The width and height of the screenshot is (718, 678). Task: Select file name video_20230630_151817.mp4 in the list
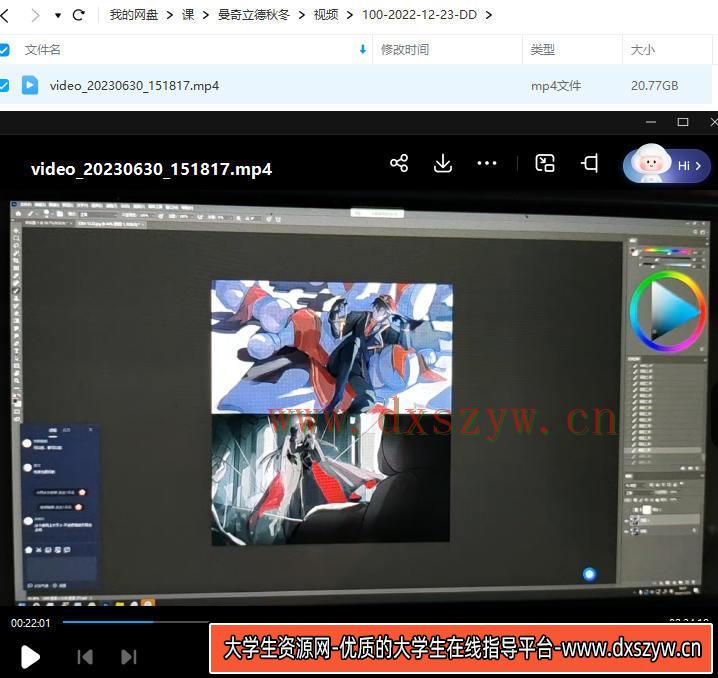point(134,86)
